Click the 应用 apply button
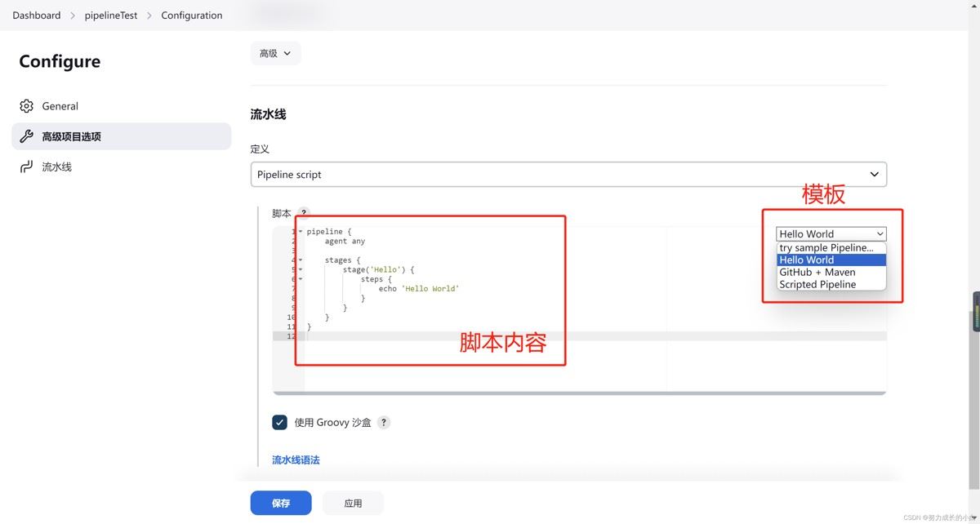The width and height of the screenshot is (980, 524). (x=353, y=503)
